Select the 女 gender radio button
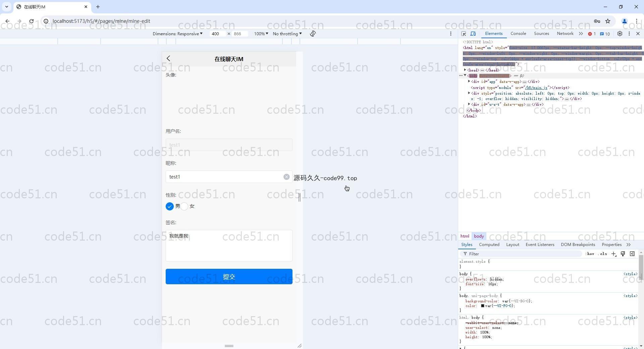The height and width of the screenshot is (349, 644). 184,206
